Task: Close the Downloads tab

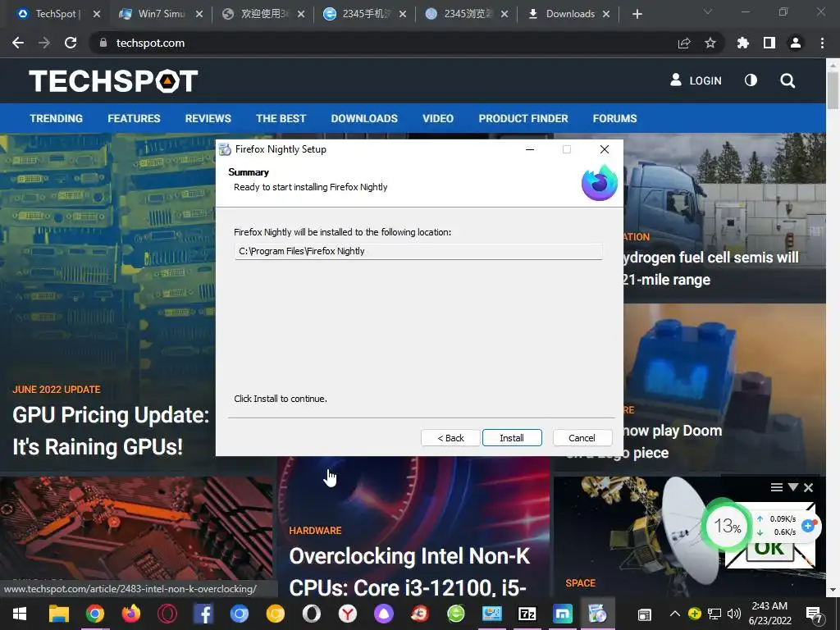Action: tap(606, 14)
